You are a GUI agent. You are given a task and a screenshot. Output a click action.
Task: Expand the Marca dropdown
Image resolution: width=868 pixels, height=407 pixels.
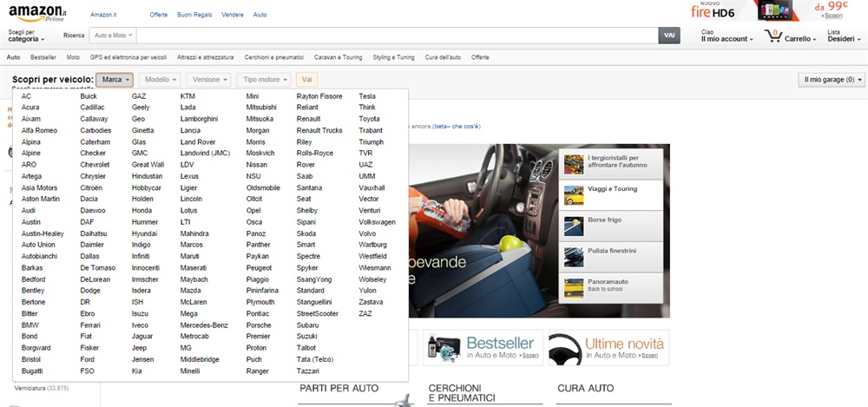pyautogui.click(x=115, y=80)
